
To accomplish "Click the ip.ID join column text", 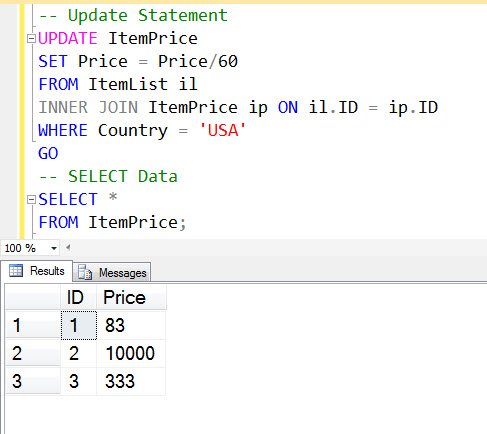I will point(413,108).
